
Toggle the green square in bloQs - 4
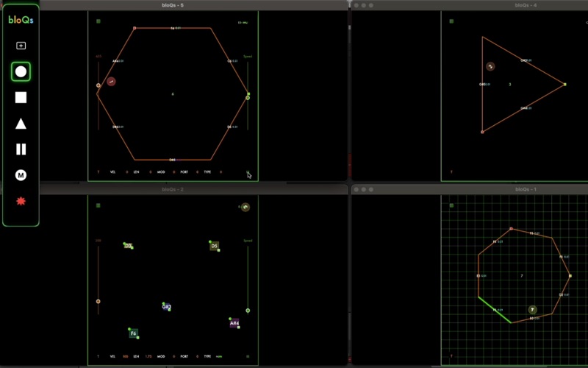pos(451,21)
